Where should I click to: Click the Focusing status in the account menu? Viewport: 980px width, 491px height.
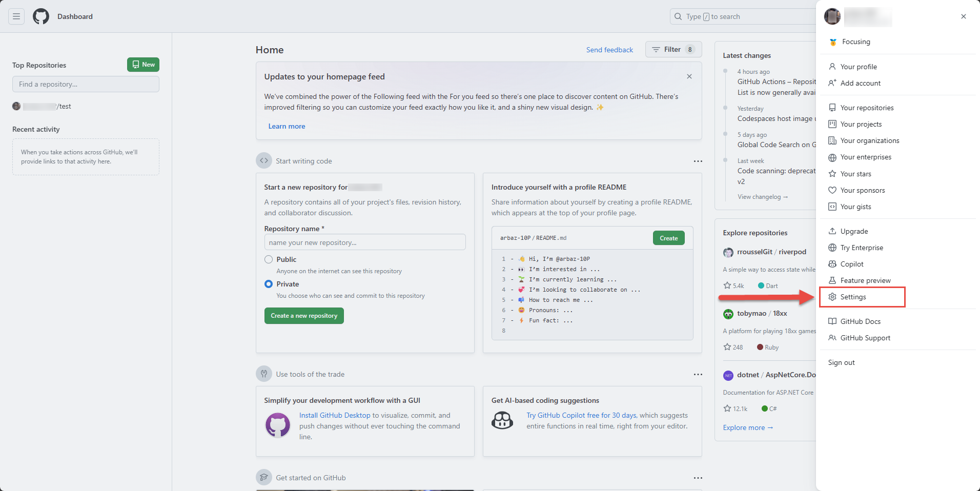pos(855,42)
